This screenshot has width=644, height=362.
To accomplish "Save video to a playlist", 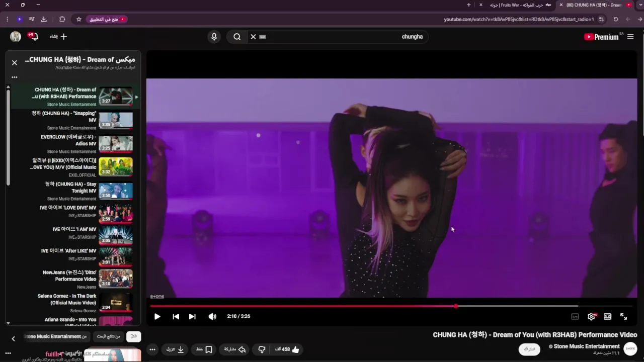I will [x=204, y=349].
